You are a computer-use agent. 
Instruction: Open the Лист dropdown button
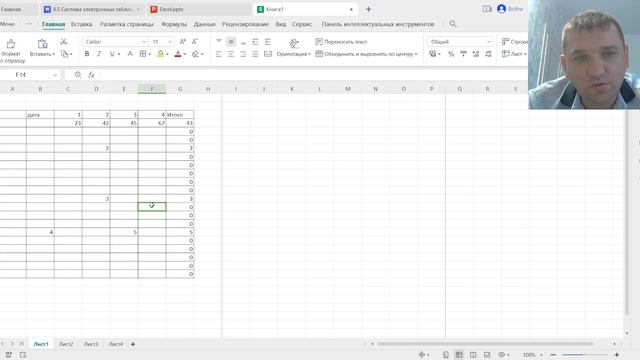click(x=514, y=54)
